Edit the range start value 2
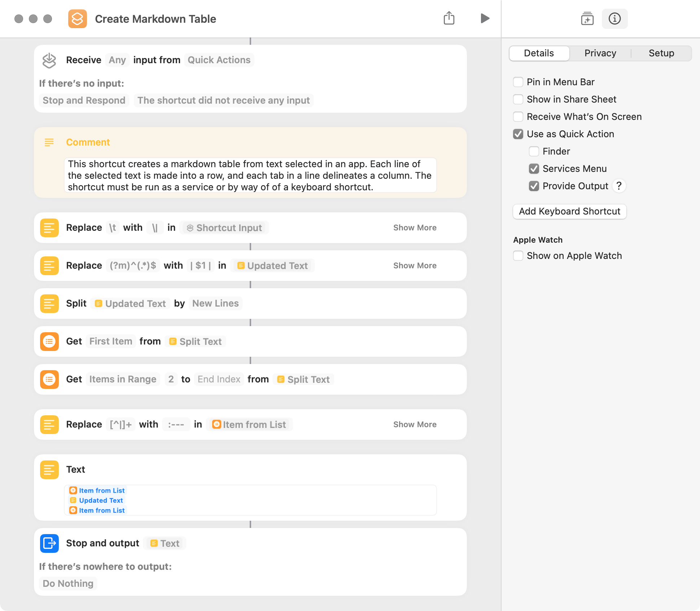This screenshot has width=700, height=611. pyautogui.click(x=171, y=379)
